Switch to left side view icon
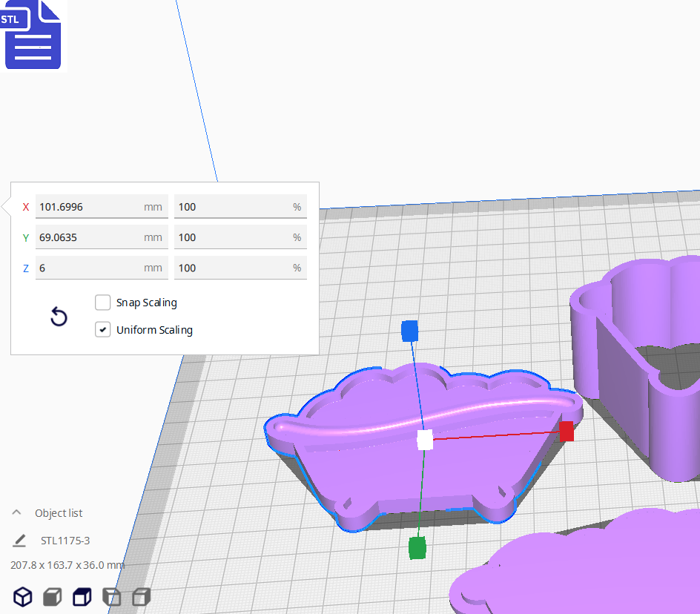The height and width of the screenshot is (614, 700). point(111,596)
